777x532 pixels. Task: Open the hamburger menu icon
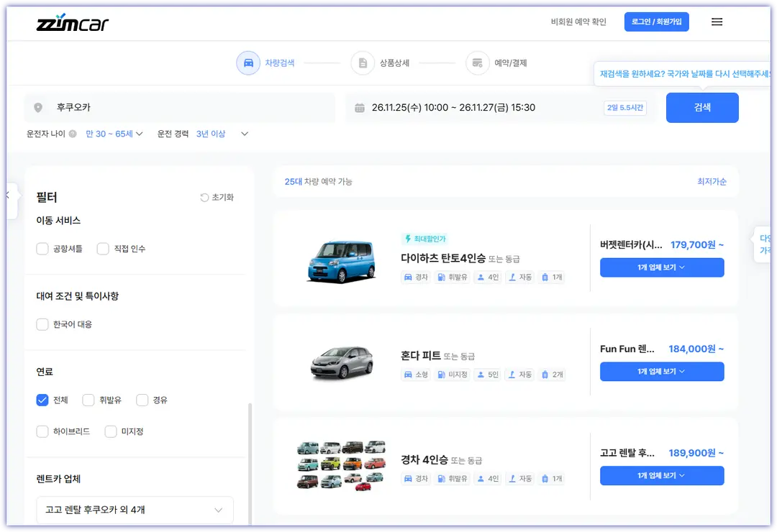(717, 22)
